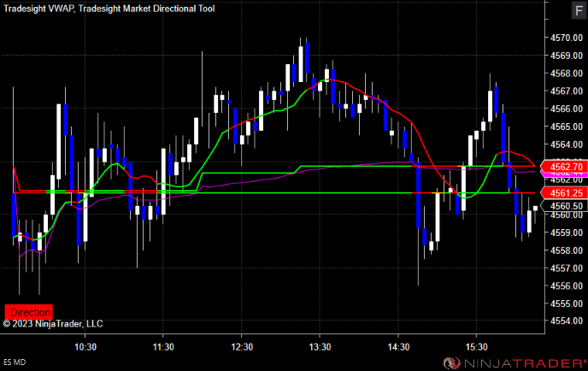Click the 4570.00 price axis label
This screenshot has height=371, width=588.
[567, 38]
